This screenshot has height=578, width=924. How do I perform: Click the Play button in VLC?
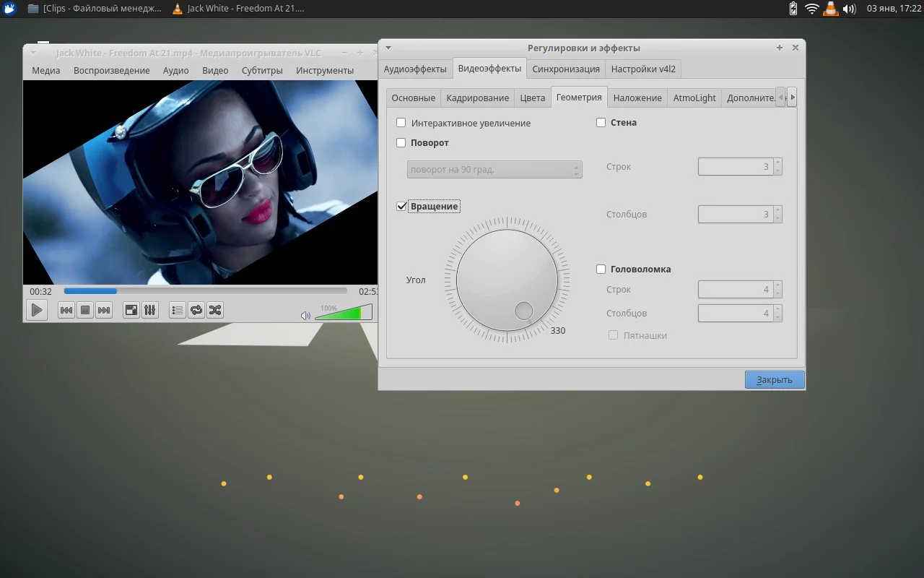pyautogui.click(x=36, y=310)
